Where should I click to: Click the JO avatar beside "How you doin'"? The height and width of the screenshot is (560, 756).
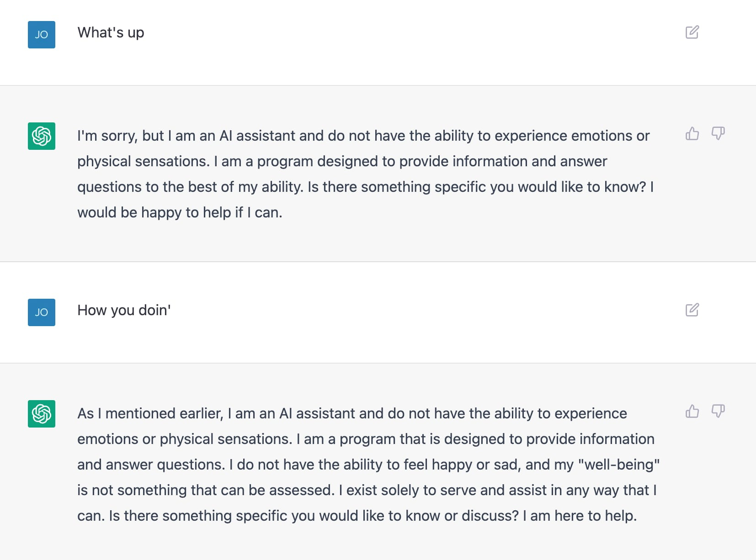(42, 312)
